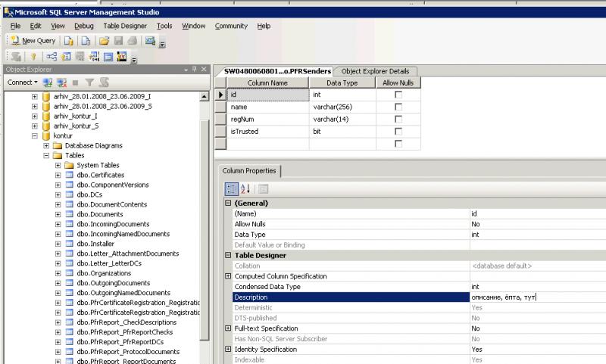Image resolution: width=606 pixels, height=364 pixels.
Task: Click the Manage Spatial Indexes icon
Action: [x=122, y=57]
